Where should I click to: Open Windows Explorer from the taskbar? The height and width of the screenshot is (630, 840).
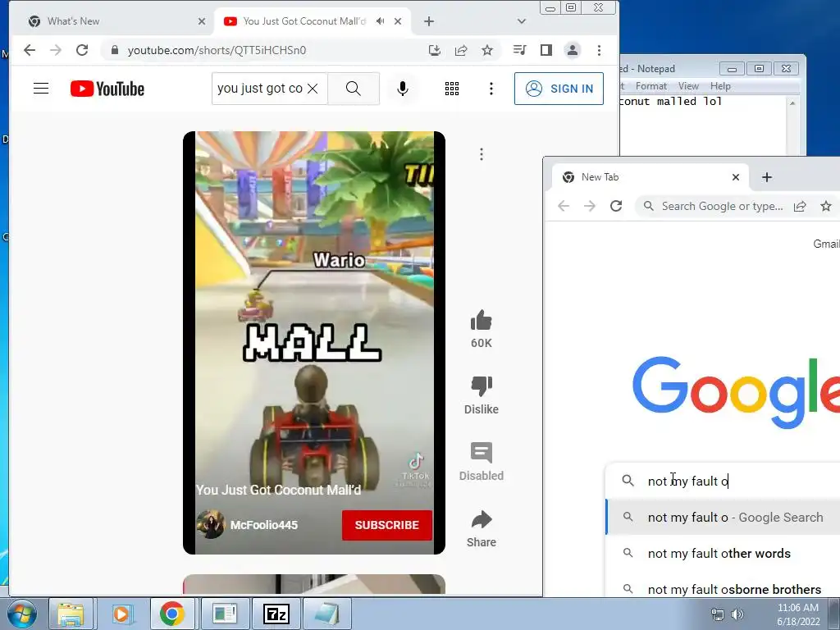coord(71,614)
